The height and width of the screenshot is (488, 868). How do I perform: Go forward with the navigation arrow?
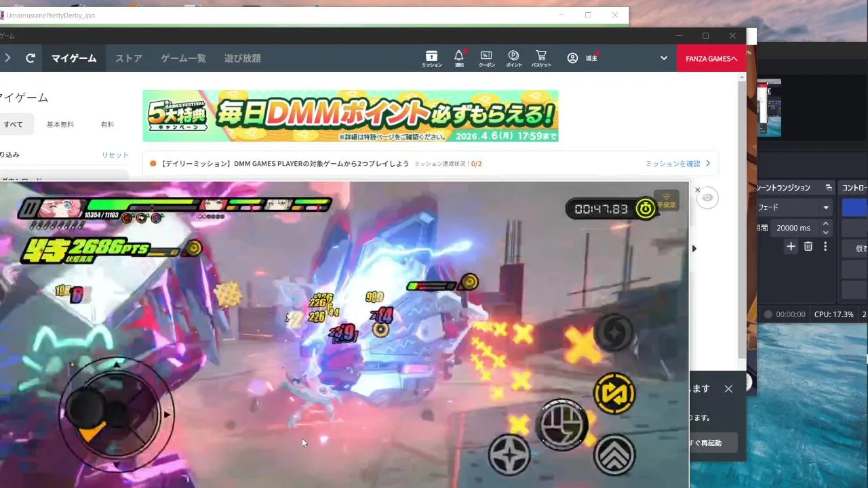[x=7, y=58]
